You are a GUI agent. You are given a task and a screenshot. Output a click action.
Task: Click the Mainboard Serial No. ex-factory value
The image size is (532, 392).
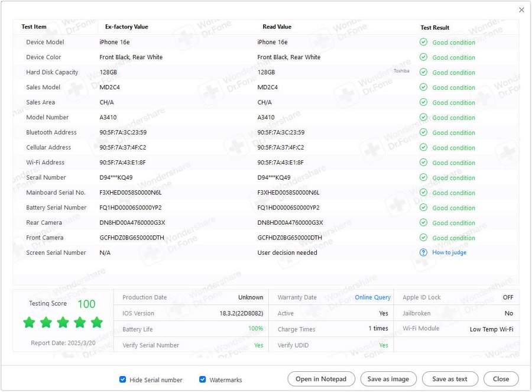131,192
